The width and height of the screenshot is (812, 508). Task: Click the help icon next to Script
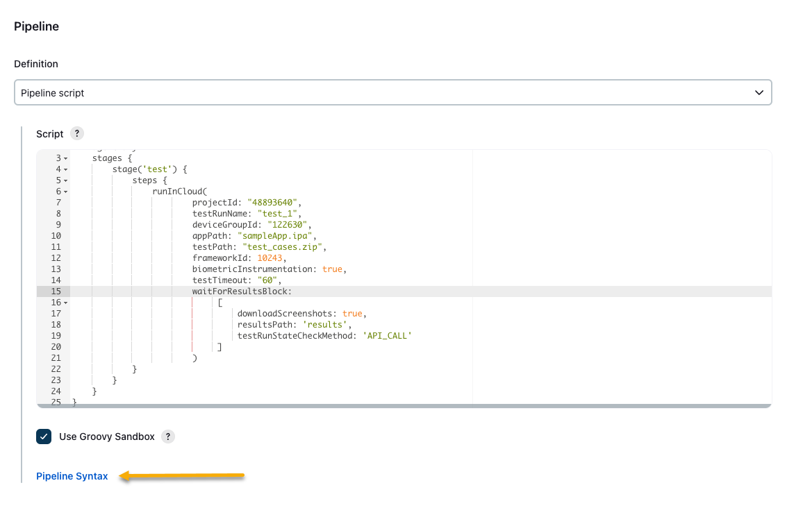click(76, 133)
